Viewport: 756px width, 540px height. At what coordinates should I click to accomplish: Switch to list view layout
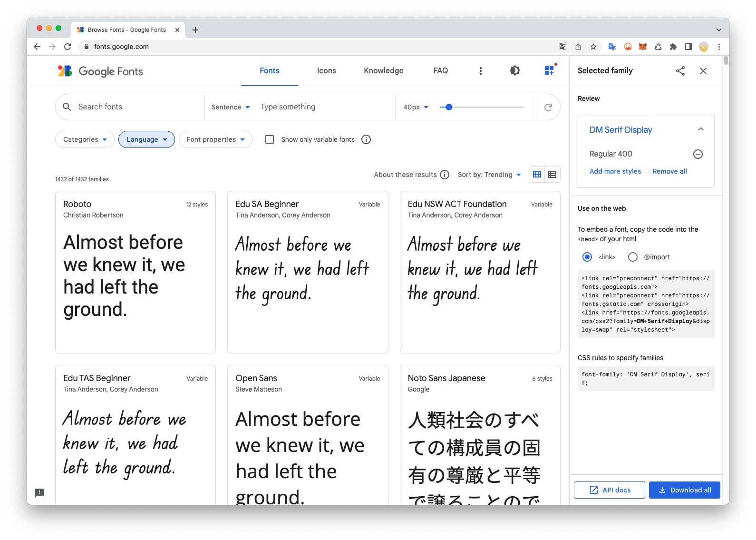click(x=552, y=175)
